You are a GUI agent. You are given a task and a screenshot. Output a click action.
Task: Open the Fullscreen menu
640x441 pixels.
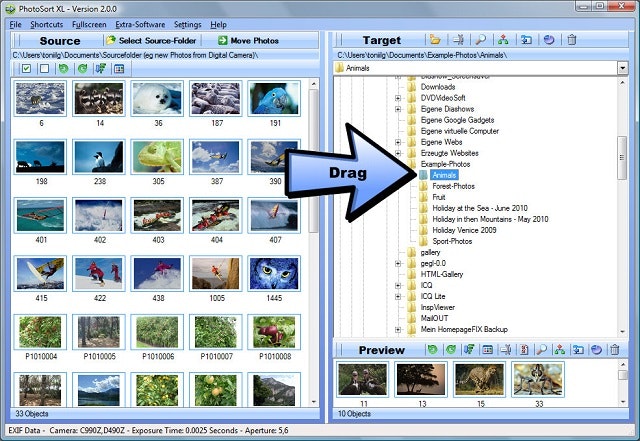tap(89, 24)
